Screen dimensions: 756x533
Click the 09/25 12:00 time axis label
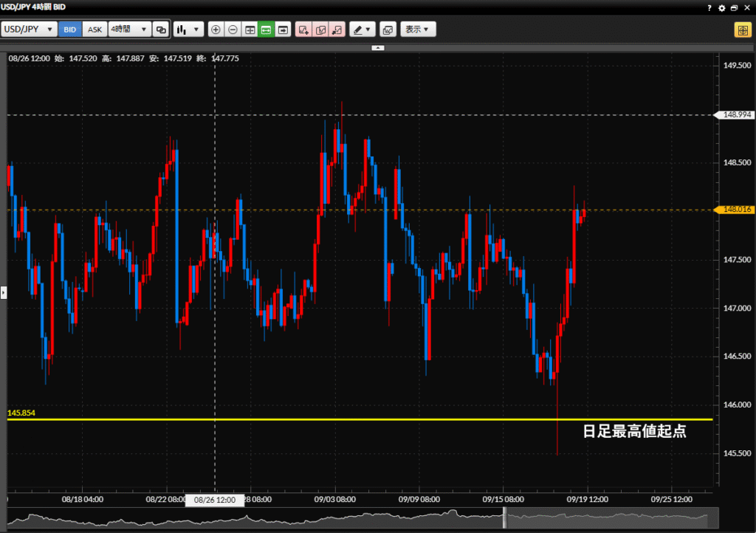(x=672, y=499)
